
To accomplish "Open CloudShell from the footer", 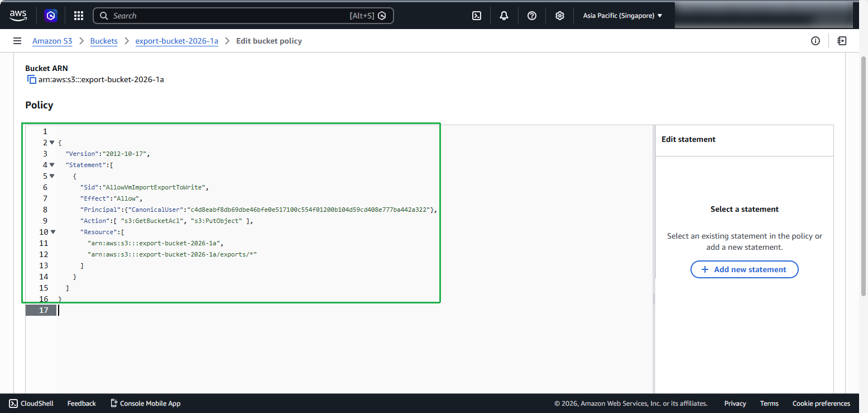I will pos(31,403).
